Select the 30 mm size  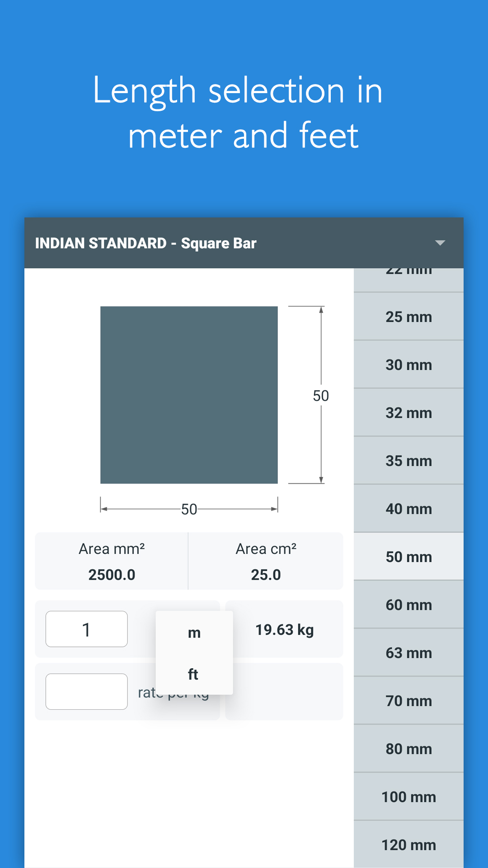pyautogui.click(x=408, y=365)
